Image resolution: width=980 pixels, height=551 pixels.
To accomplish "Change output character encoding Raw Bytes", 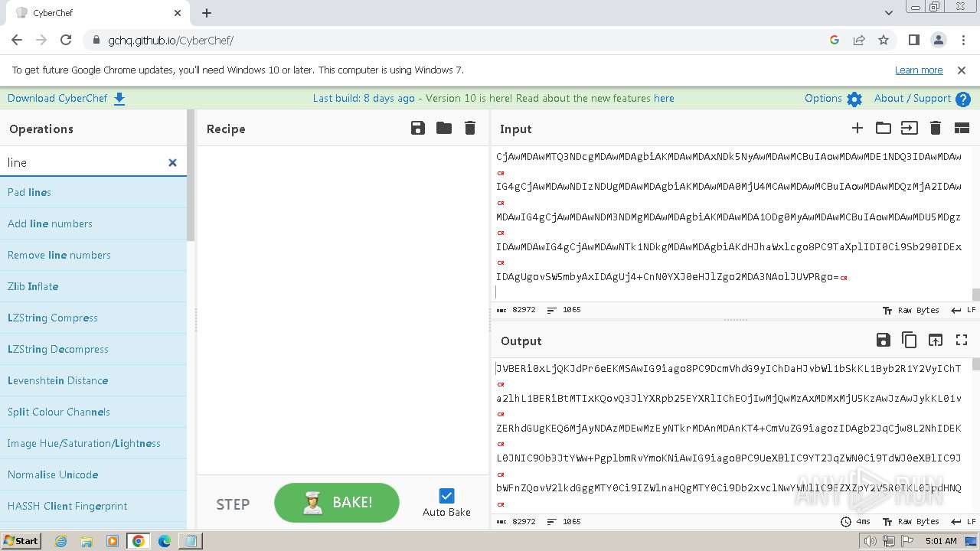I will tap(911, 521).
